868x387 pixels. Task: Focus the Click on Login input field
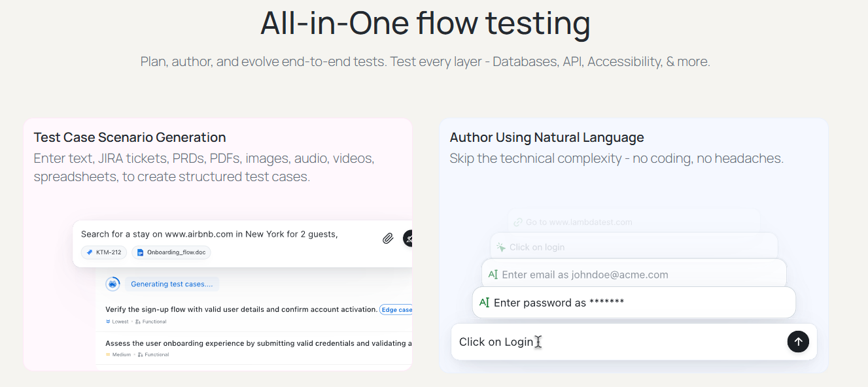point(634,342)
